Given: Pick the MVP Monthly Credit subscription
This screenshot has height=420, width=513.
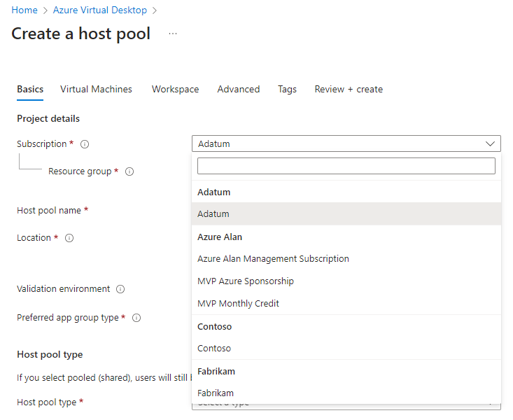Looking at the screenshot, I should point(238,304).
